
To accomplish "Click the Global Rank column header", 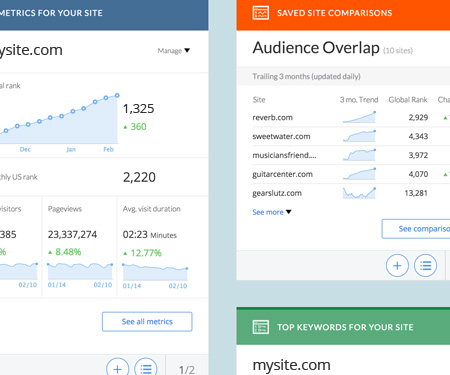I will 408,100.
